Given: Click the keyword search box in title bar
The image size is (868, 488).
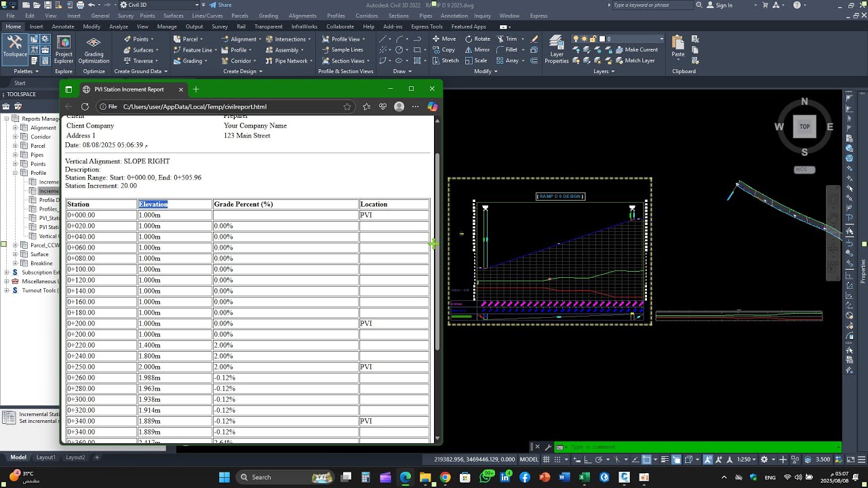Looking at the screenshot, I should (x=652, y=5).
